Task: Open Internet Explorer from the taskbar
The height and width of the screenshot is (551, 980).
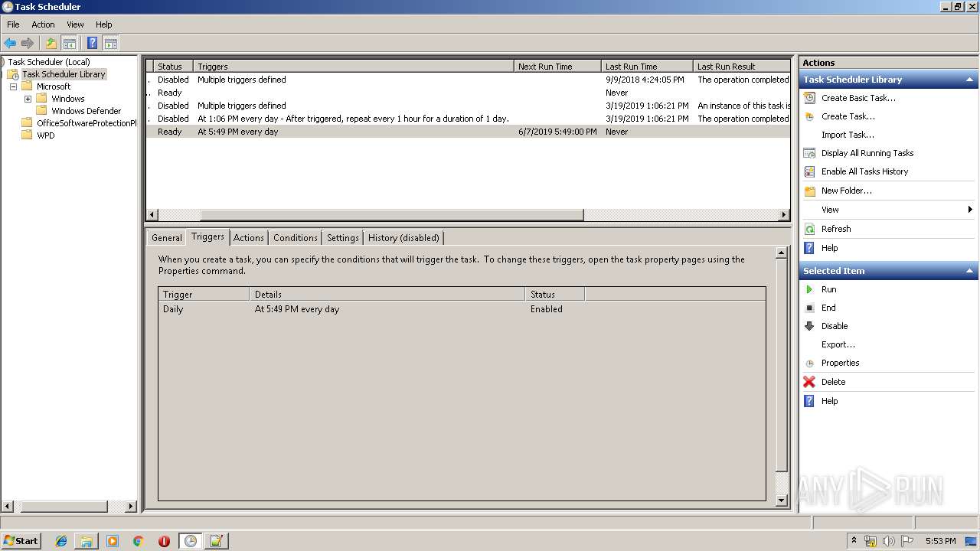Action: coord(61,541)
